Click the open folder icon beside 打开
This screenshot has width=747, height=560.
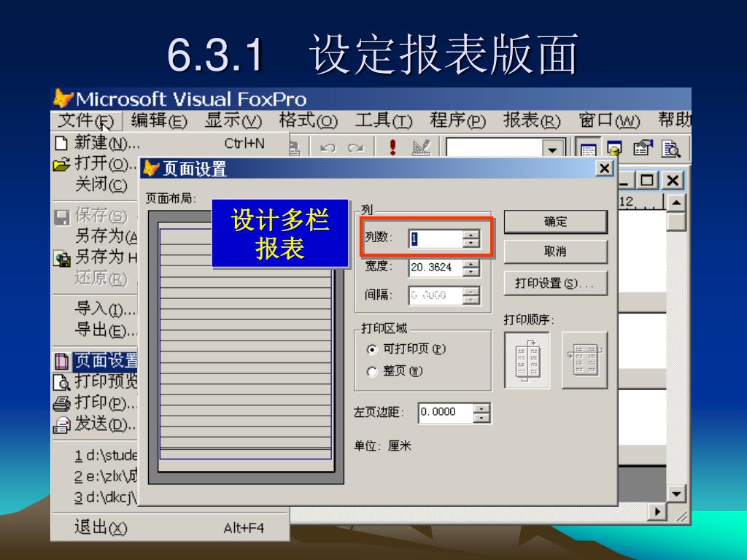click(61, 164)
